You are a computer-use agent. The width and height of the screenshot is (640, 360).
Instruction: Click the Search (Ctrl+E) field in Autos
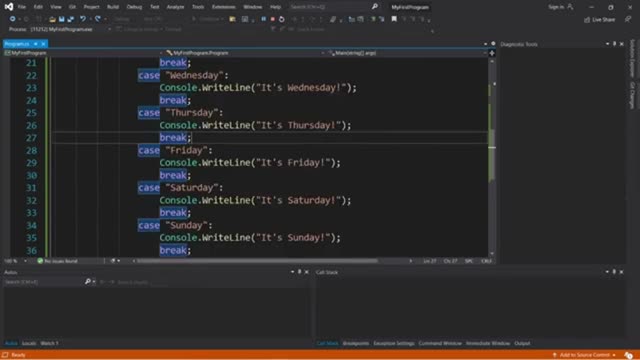click(x=44, y=282)
